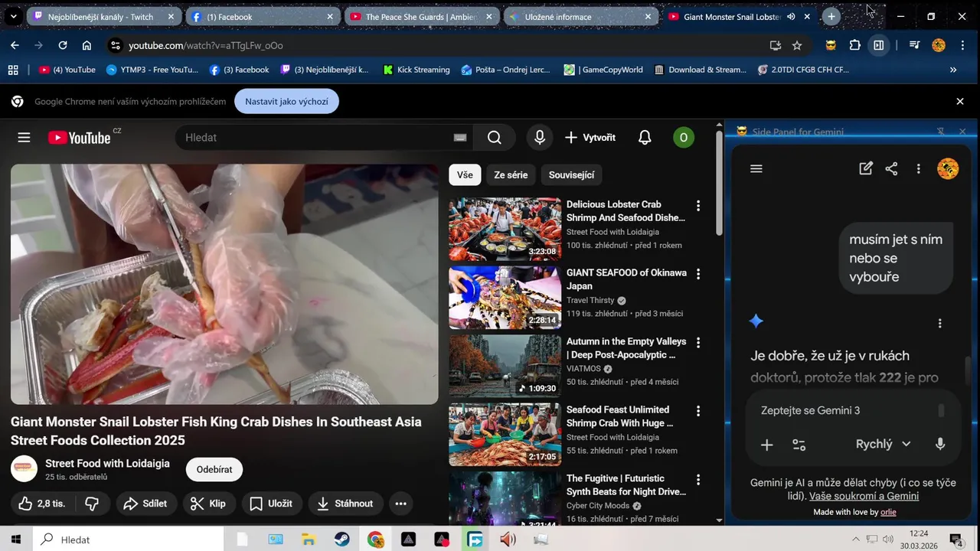Open Vaše soukromí a Gemini link

(864, 496)
